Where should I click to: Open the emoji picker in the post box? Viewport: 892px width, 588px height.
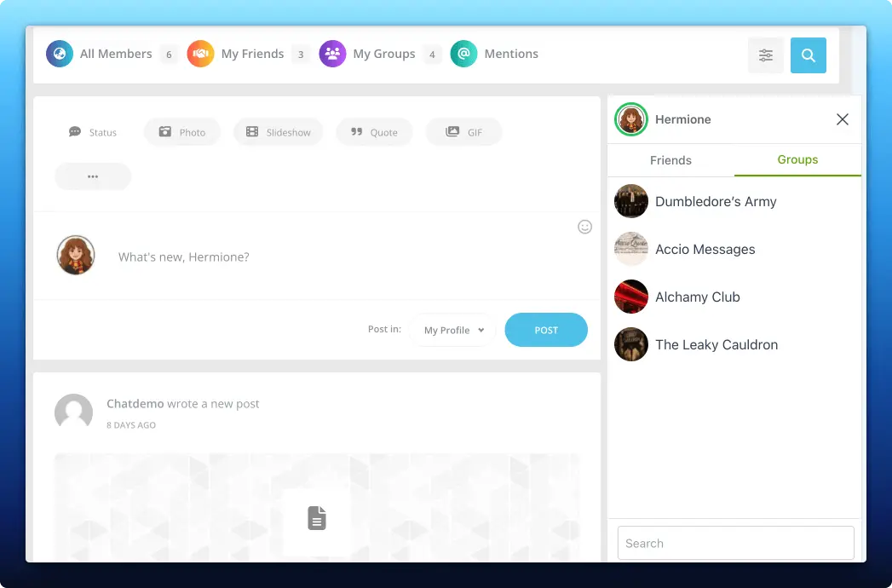(x=584, y=227)
